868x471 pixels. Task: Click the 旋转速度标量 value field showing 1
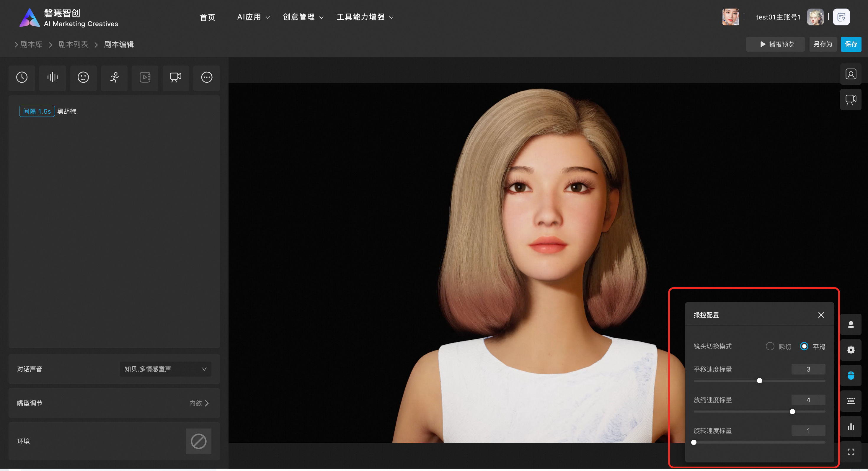[x=808, y=431]
